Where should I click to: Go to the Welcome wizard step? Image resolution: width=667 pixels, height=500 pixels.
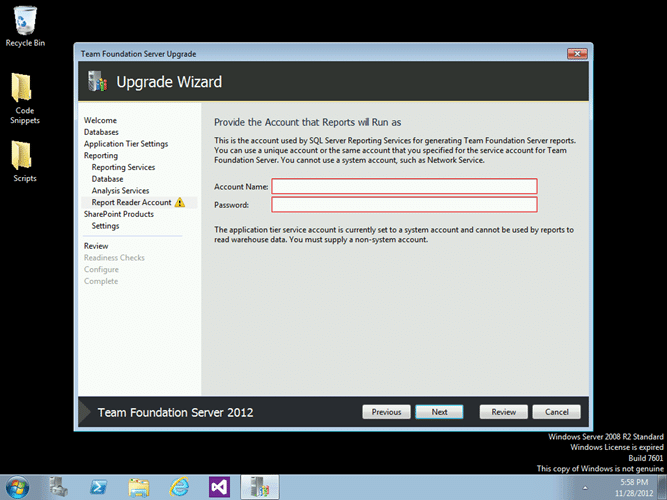coord(100,120)
